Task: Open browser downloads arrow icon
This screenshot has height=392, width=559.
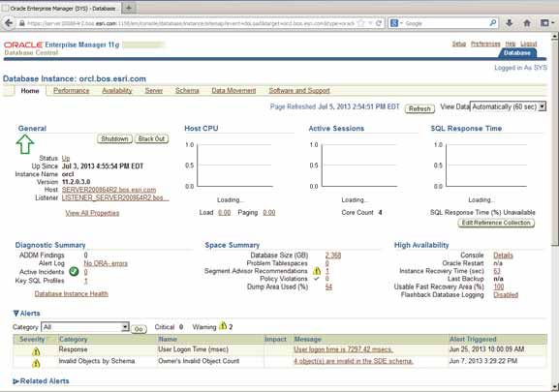Action: pyautogui.click(x=510, y=23)
